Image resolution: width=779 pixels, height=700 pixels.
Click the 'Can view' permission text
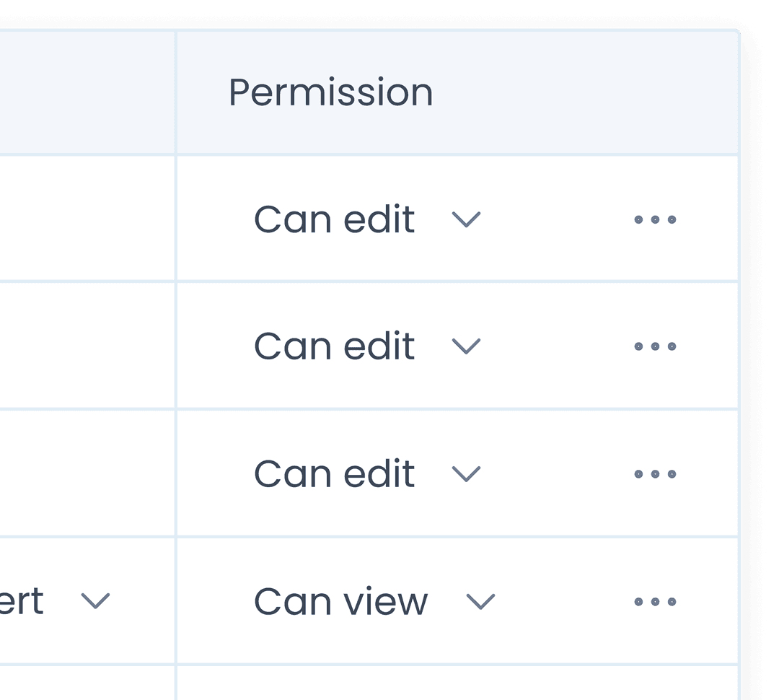(x=340, y=601)
